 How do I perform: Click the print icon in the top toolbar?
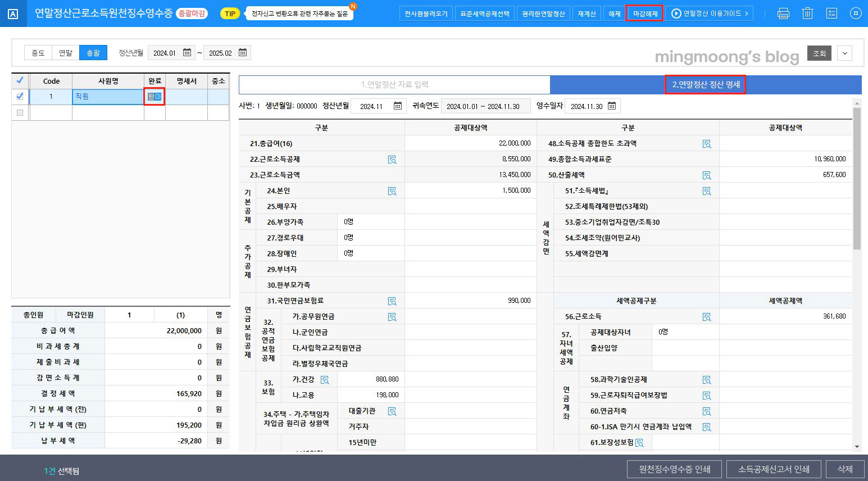pos(785,12)
